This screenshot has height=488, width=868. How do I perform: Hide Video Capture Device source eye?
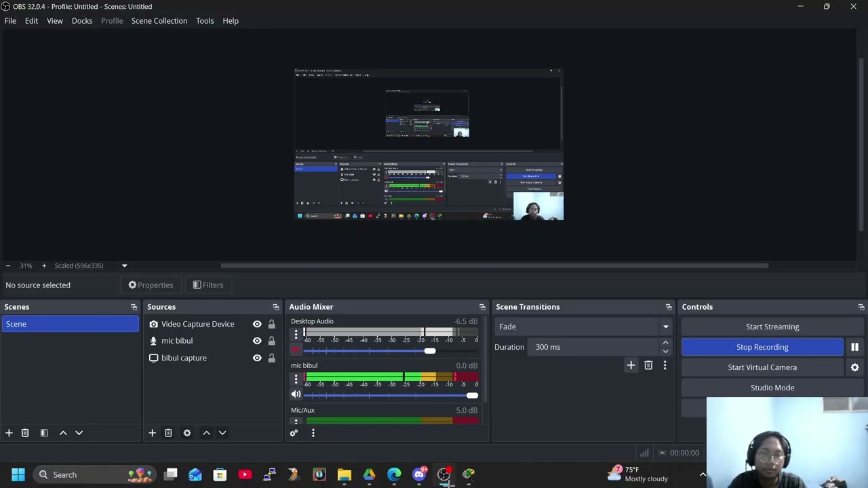point(257,324)
